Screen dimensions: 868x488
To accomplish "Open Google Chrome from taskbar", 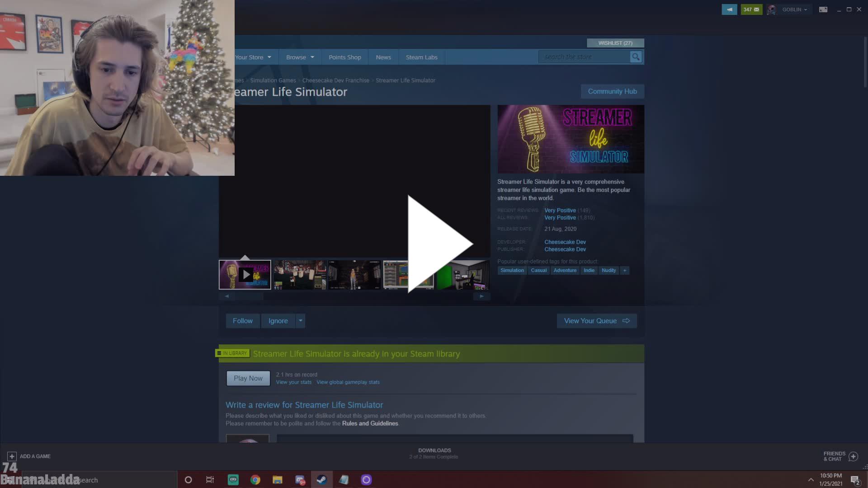I will tap(255, 480).
